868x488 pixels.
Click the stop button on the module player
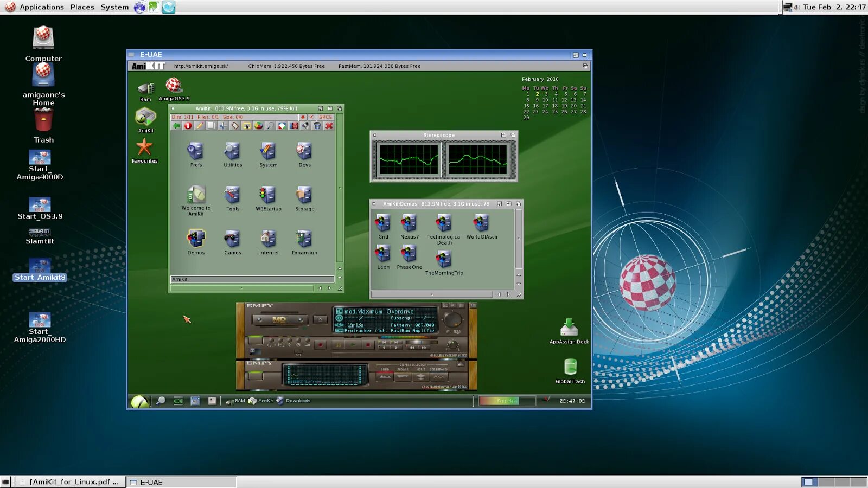point(368,345)
